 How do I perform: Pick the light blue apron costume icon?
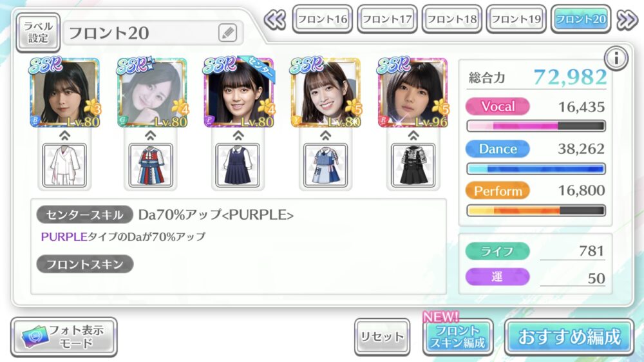[325, 165]
